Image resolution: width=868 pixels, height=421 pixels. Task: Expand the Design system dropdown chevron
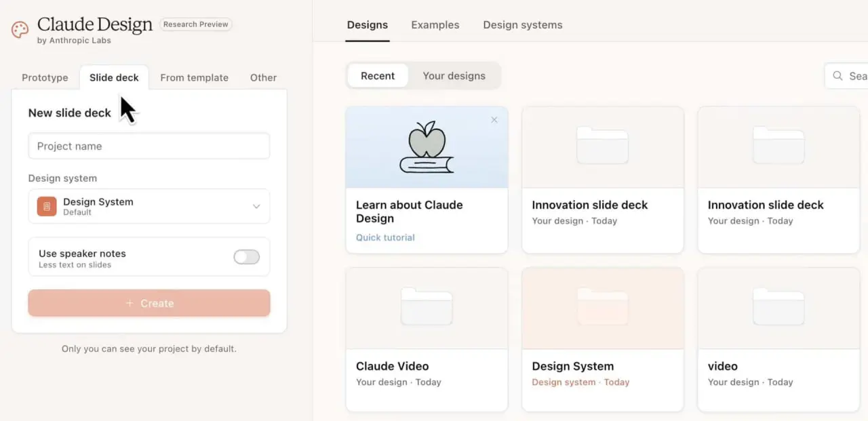[x=256, y=206]
